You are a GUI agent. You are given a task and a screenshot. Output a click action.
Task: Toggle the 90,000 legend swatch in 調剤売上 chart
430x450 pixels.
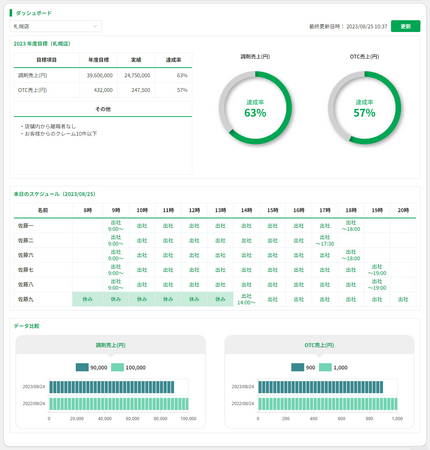click(82, 367)
